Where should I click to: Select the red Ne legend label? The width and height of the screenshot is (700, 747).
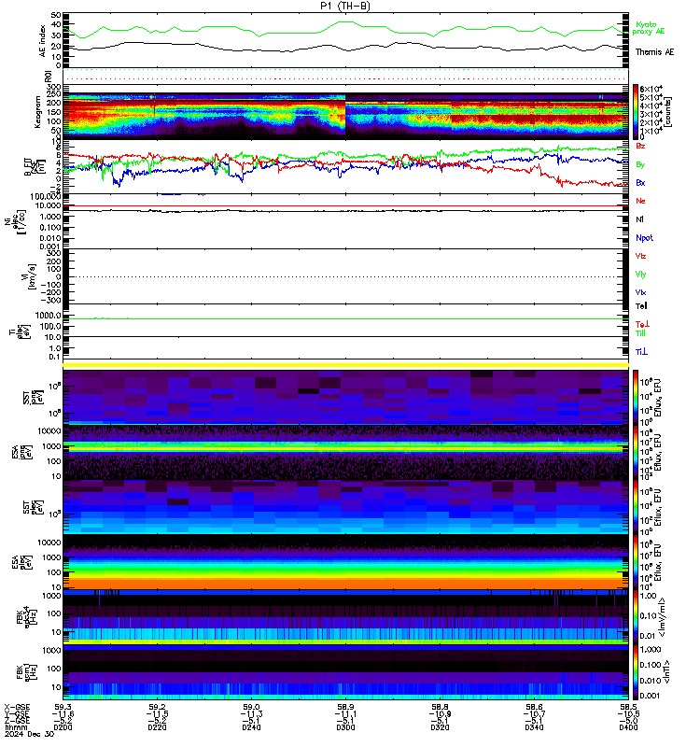(x=640, y=201)
